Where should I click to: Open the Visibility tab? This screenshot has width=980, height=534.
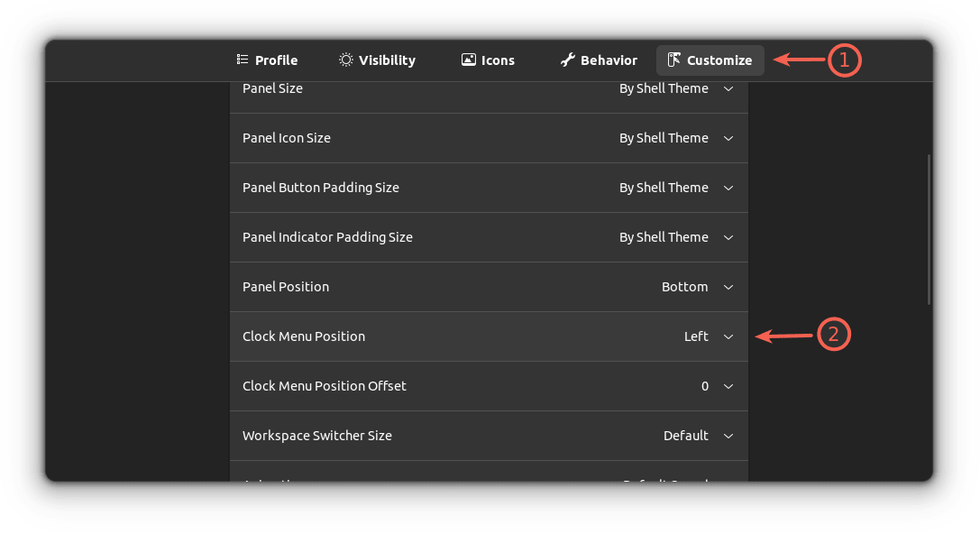[377, 60]
